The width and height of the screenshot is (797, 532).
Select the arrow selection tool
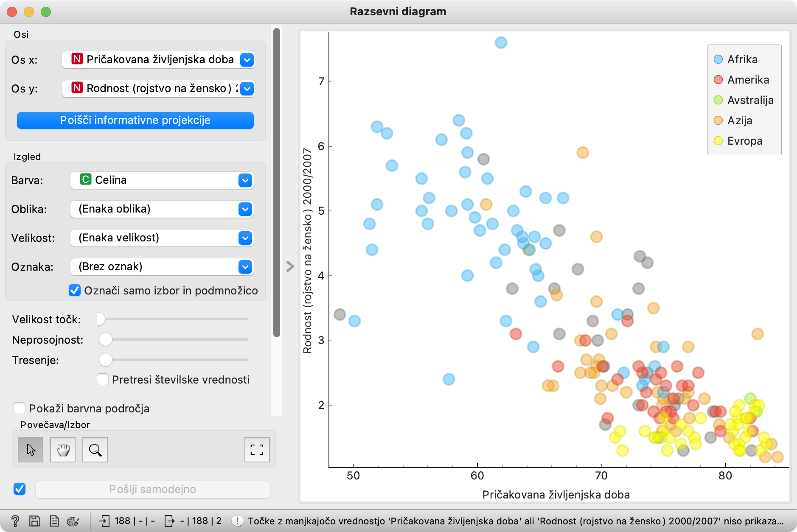pos(31,450)
